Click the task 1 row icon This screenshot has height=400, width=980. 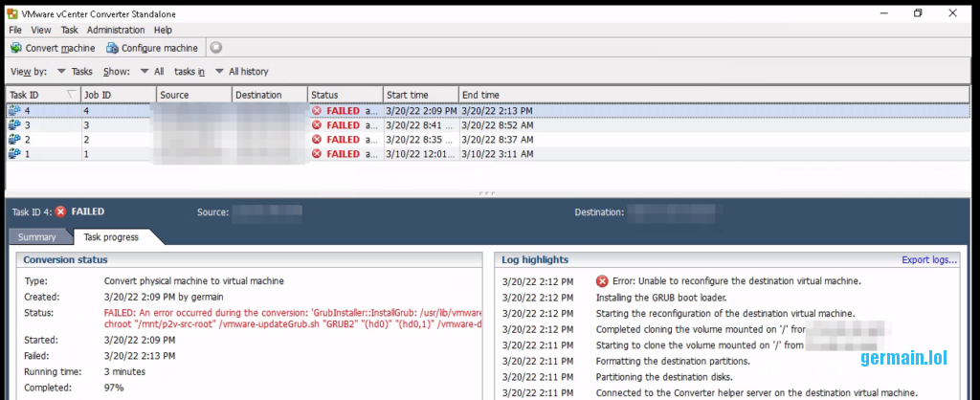pyautogui.click(x=14, y=154)
